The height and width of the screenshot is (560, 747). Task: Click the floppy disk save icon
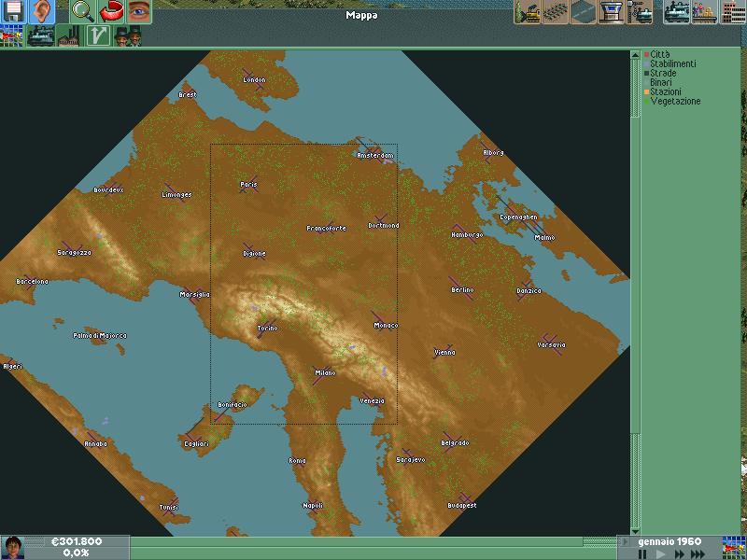13,12
